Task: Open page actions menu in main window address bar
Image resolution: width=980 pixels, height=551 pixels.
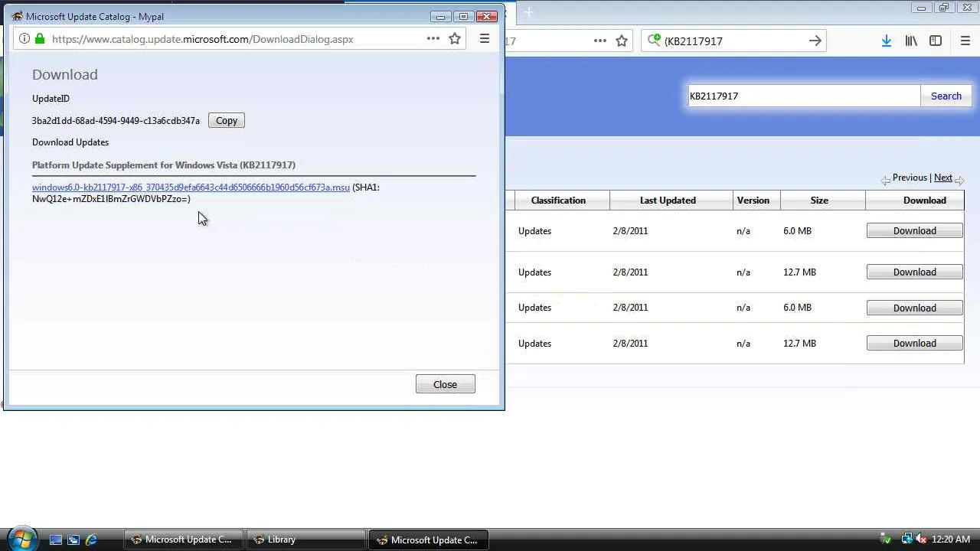Action: click(x=600, y=41)
